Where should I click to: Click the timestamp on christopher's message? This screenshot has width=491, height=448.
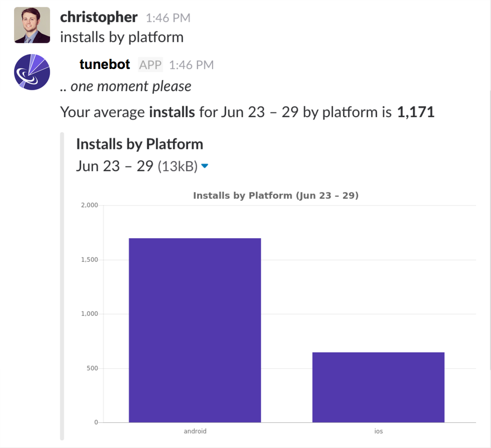pos(168,18)
